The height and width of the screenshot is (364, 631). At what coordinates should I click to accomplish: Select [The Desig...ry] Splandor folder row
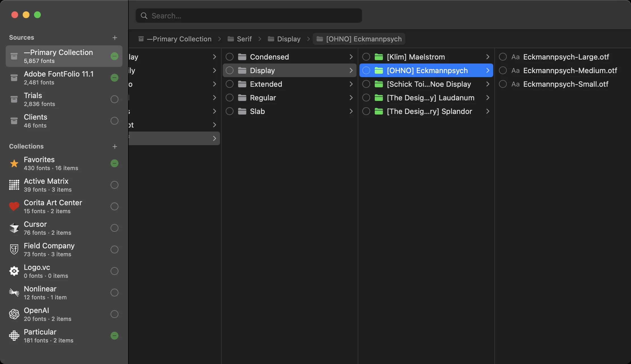coord(426,111)
